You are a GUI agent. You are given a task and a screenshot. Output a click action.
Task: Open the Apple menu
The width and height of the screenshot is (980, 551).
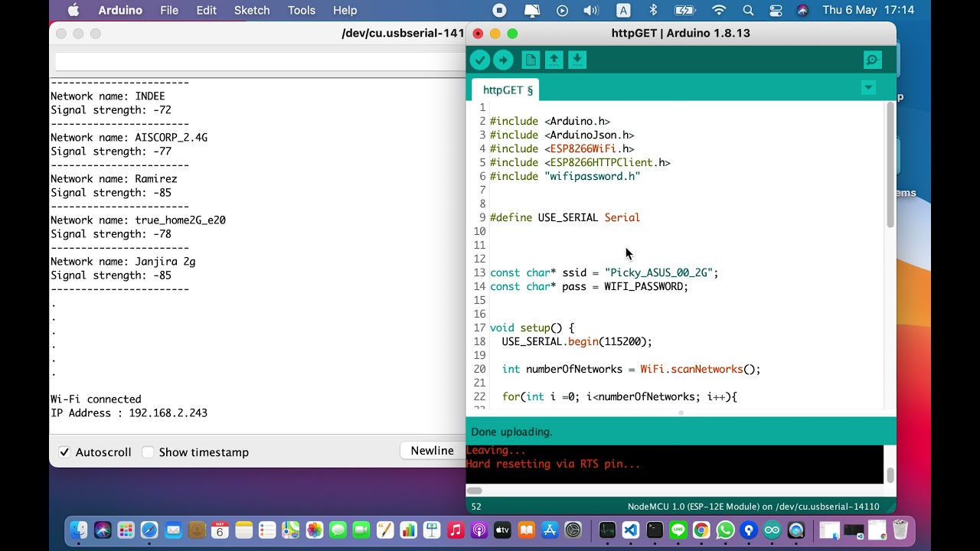click(73, 10)
